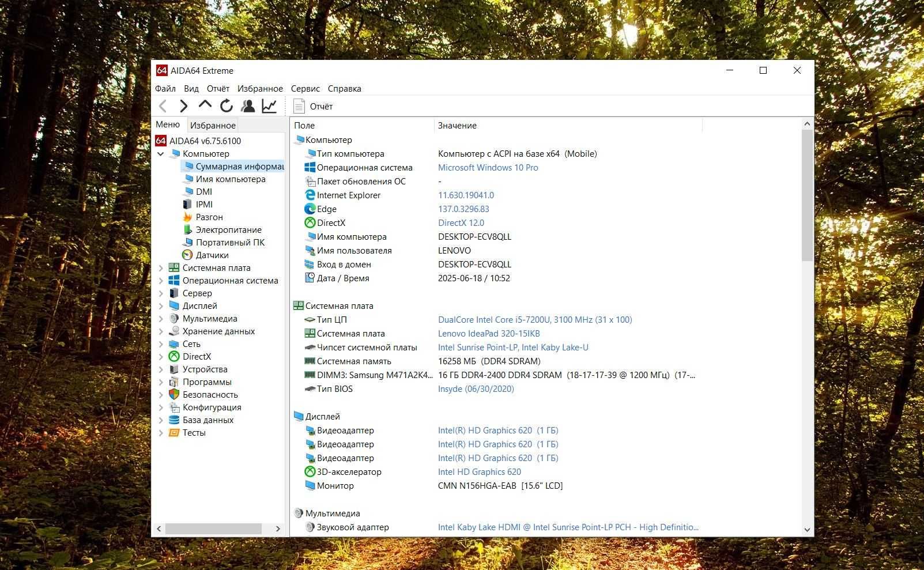Expand the Дисплей tree node
Image resolution: width=924 pixels, height=570 pixels.
tap(161, 306)
